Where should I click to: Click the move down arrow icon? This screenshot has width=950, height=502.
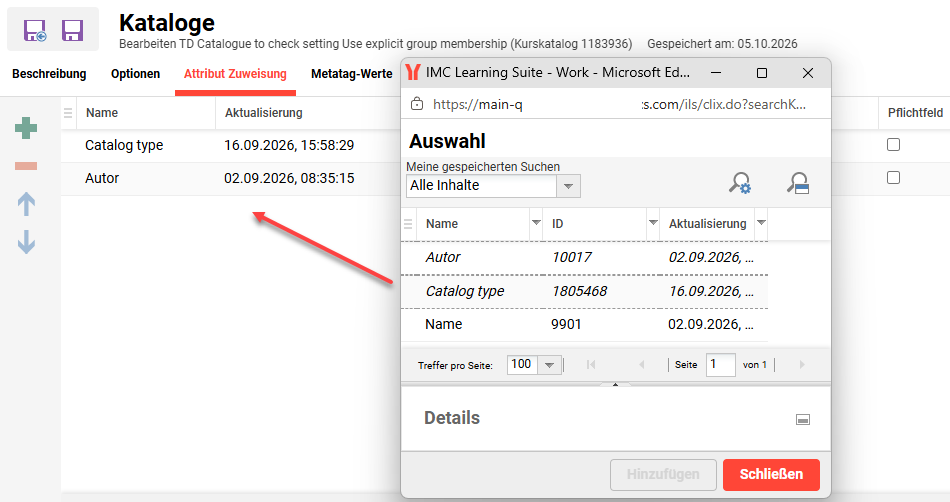tap(26, 242)
